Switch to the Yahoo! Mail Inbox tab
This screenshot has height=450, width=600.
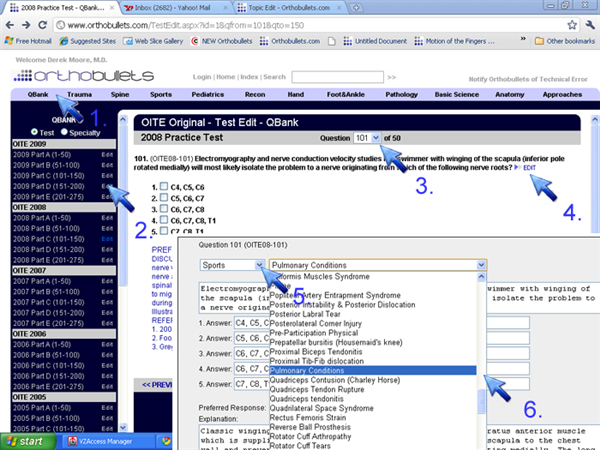(174, 8)
